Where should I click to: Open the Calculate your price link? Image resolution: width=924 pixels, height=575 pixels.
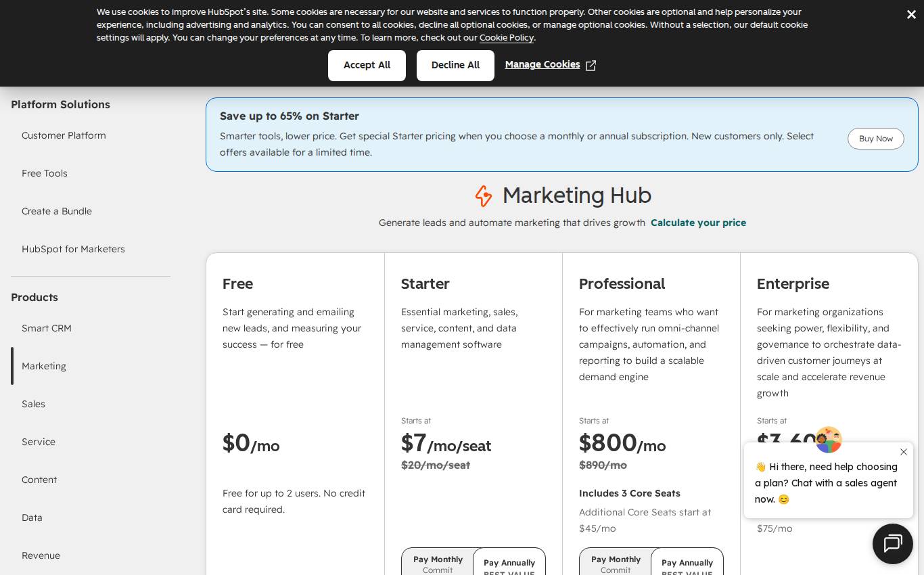tap(698, 223)
